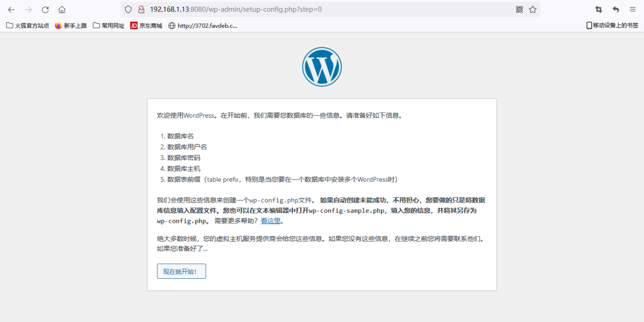Open the http://3702.favdeb.c... bookmark
The width and height of the screenshot is (644, 322).
click(203, 26)
